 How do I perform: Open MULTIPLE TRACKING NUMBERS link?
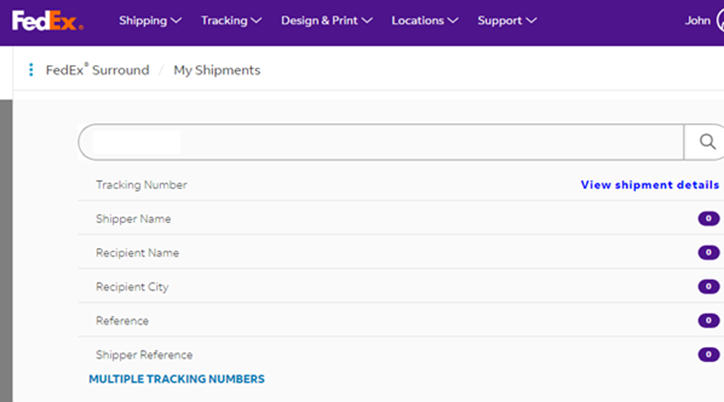click(x=177, y=379)
